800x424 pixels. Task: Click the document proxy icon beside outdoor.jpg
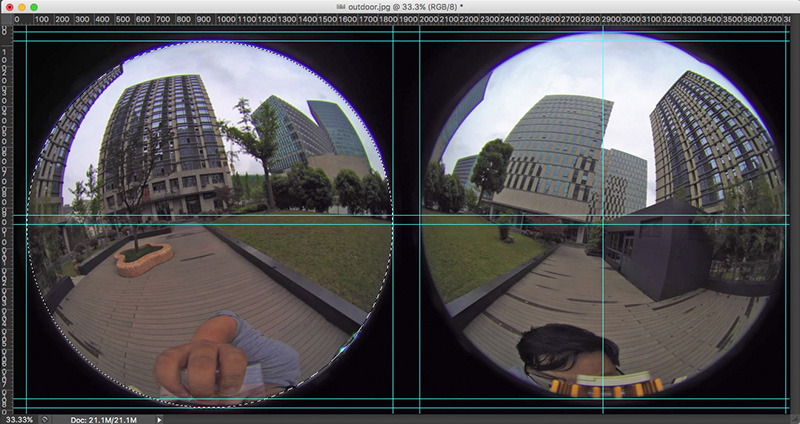tap(341, 7)
